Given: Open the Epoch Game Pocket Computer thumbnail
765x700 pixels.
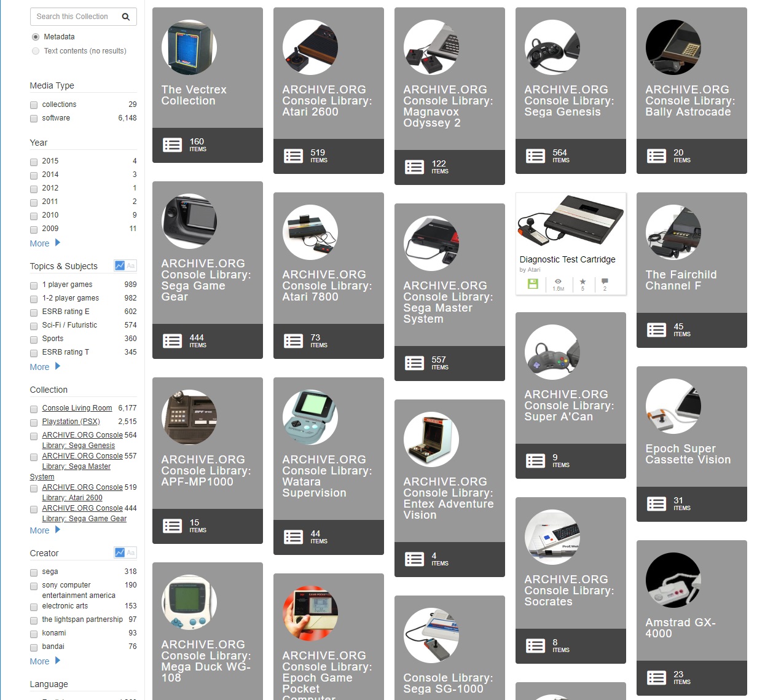Looking at the screenshot, I should 310,613.
